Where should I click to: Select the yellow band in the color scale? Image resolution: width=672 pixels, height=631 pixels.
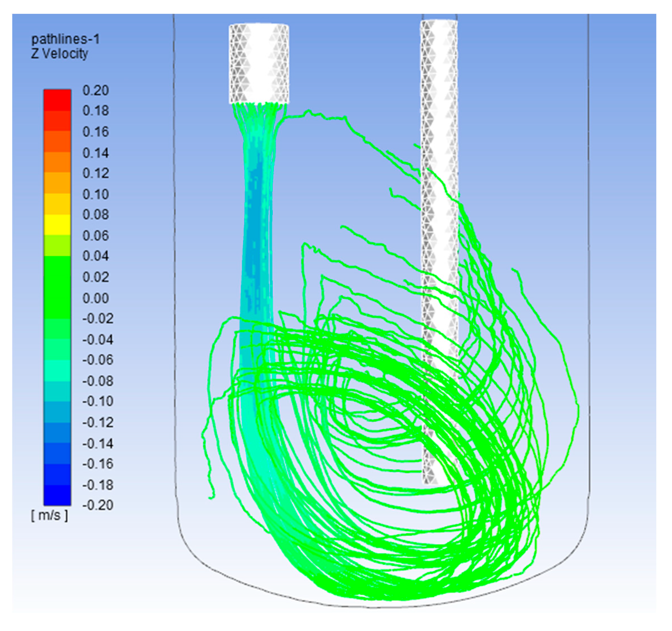57,225
